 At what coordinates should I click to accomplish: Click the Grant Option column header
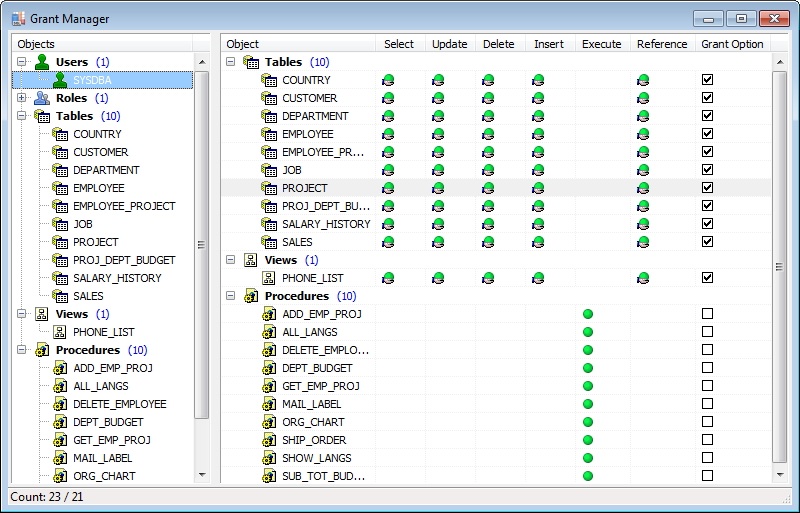pyautogui.click(x=732, y=44)
